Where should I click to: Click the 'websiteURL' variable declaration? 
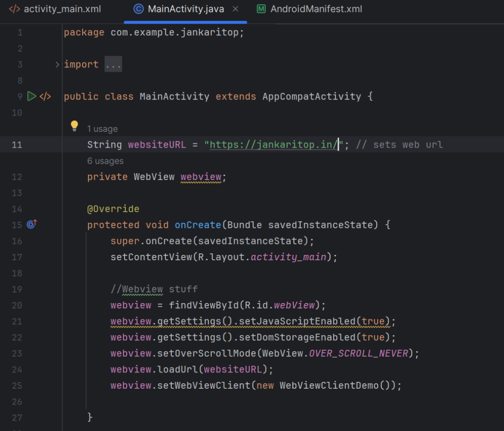[157, 145]
